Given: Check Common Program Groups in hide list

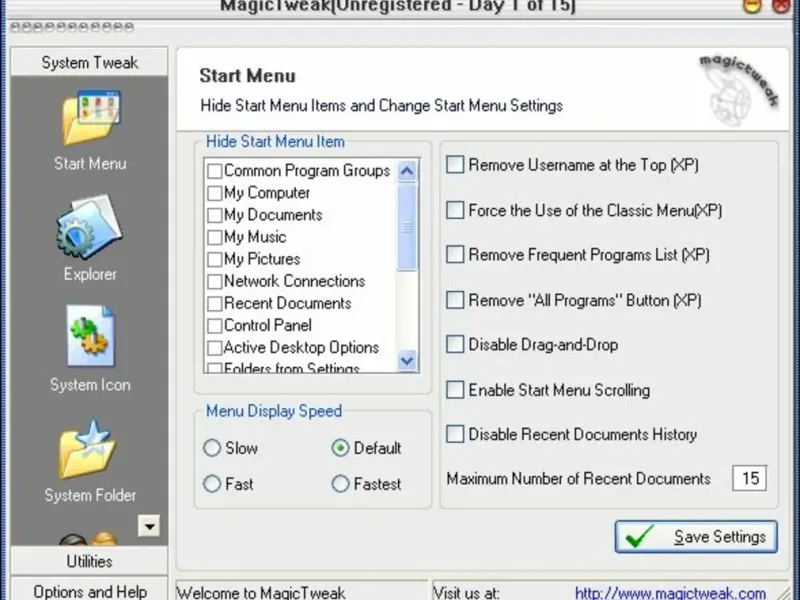Looking at the screenshot, I should point(215,171).
